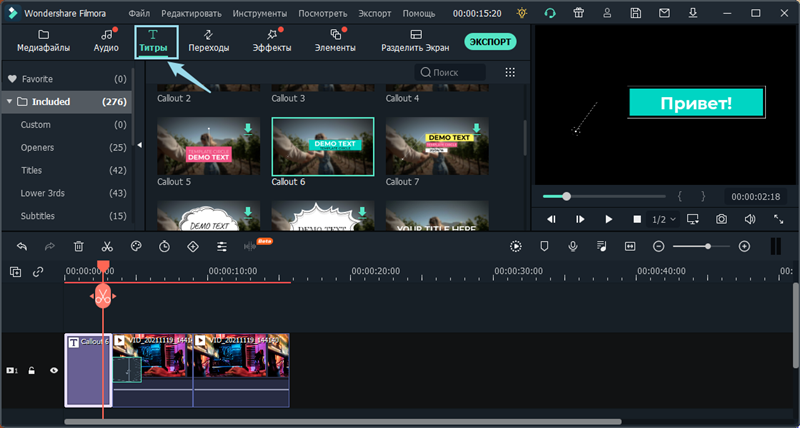This screenshot has width=800, height=428.
Task: Open the grid view options icon beside search
Action: tap(510, 72)
